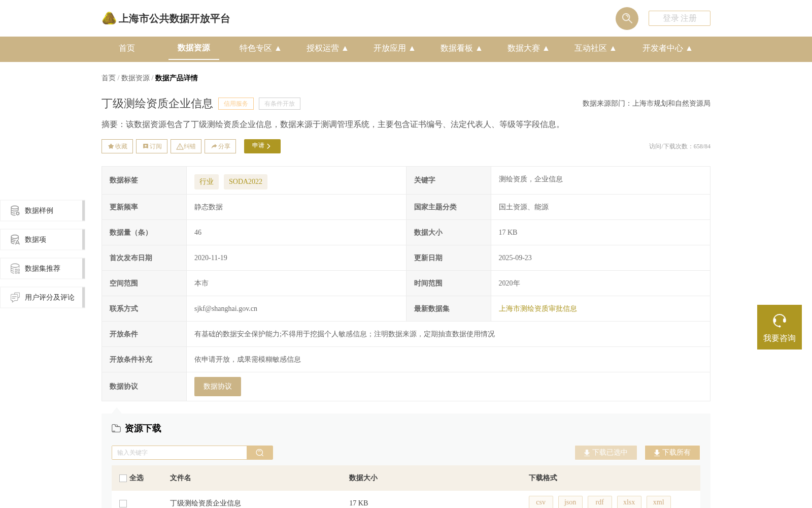Download the xml format
This screenshot has width=812, height=508.
coord(659,502)
